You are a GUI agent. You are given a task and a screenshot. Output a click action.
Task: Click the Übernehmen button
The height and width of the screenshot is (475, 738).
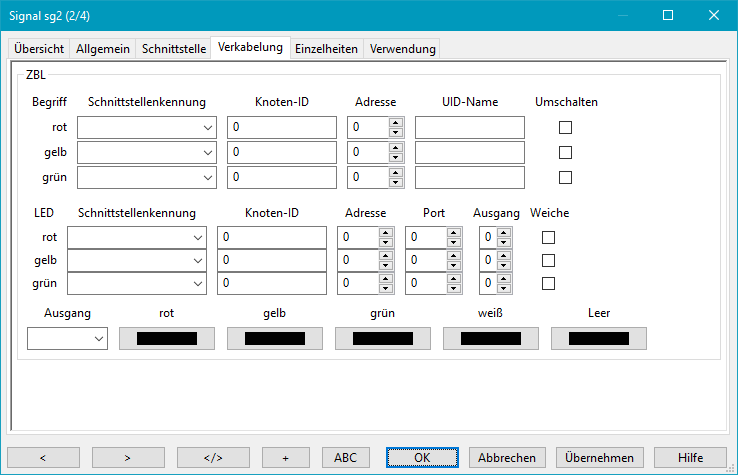pos(599,457)
